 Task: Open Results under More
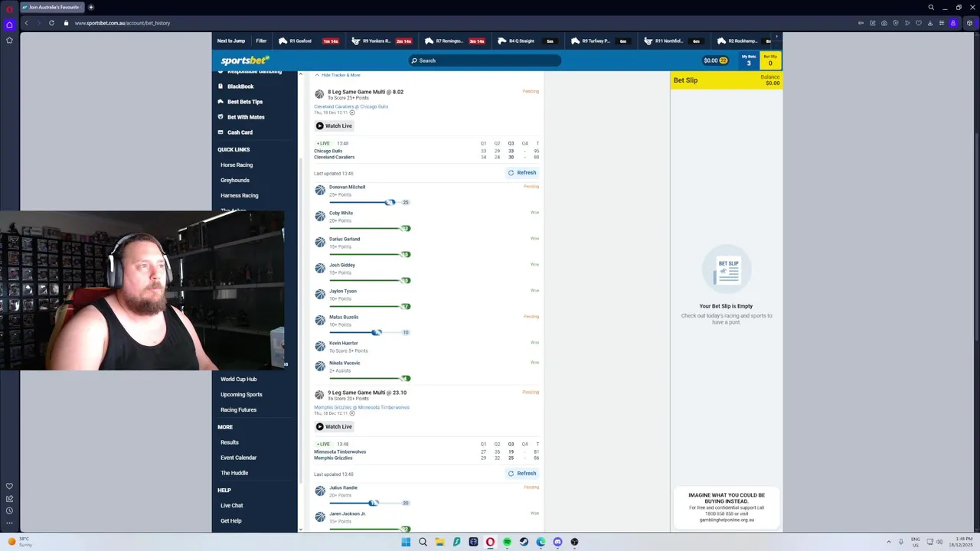(230, 442)
